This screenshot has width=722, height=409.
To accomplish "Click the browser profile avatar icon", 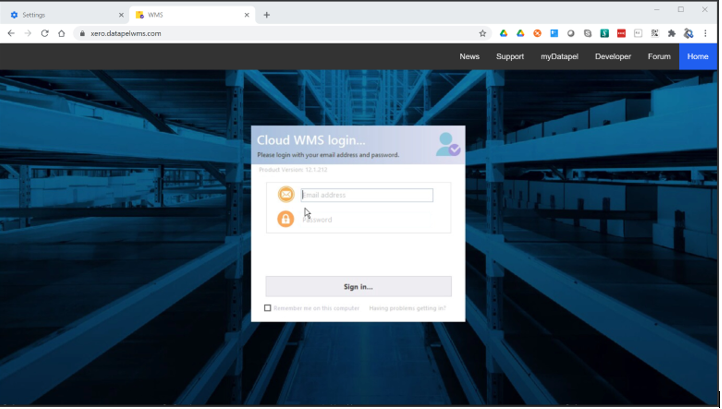I will pyautogui.click(x=688, y=33).
